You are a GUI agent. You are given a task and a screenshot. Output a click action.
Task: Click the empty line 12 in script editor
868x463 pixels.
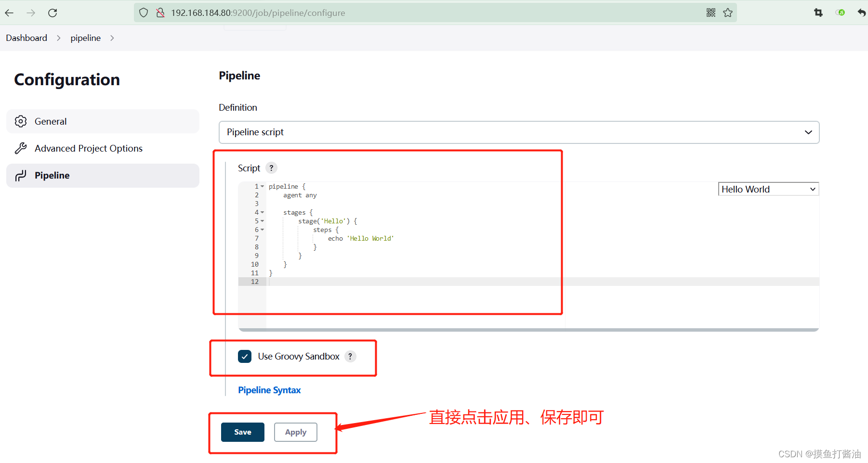[x=543, y=282]
